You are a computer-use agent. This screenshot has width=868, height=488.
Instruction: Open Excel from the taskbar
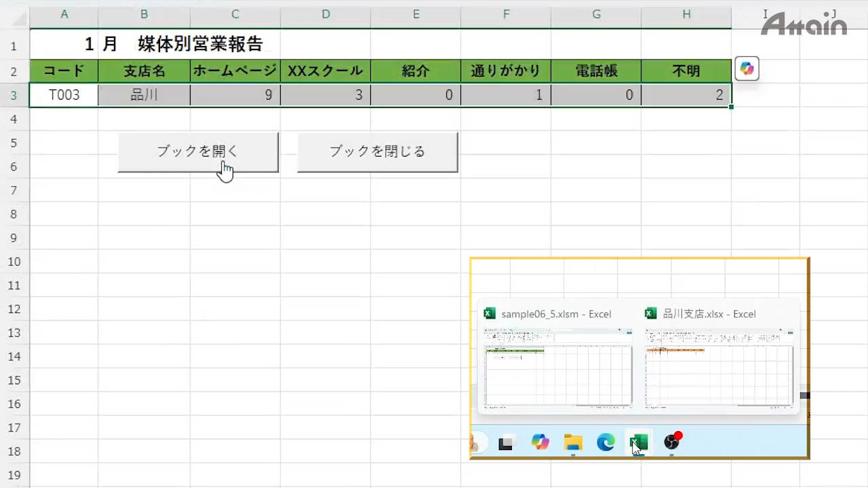tap(638, 443)
